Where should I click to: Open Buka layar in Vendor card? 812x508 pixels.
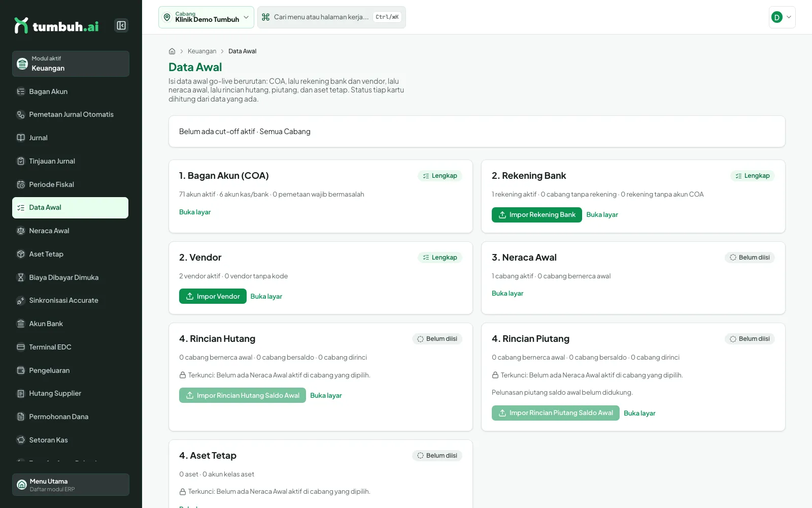[266, 297]
